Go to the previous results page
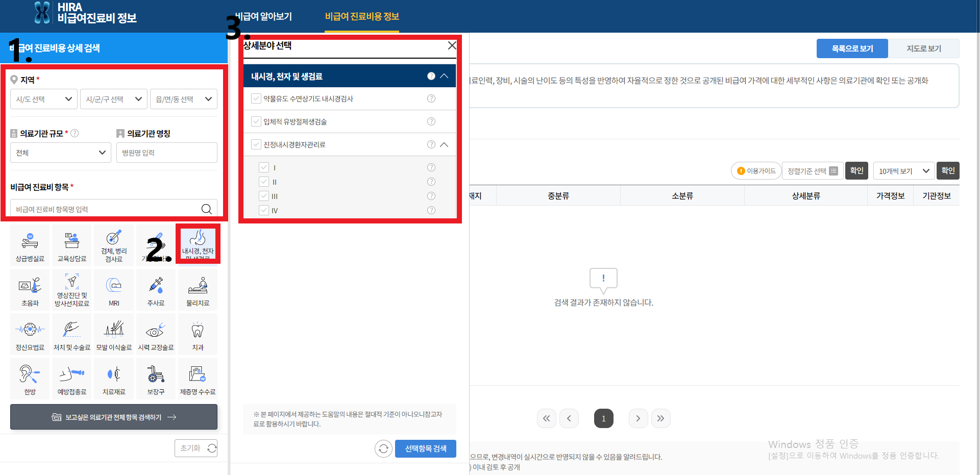 [x=569, y=418]
